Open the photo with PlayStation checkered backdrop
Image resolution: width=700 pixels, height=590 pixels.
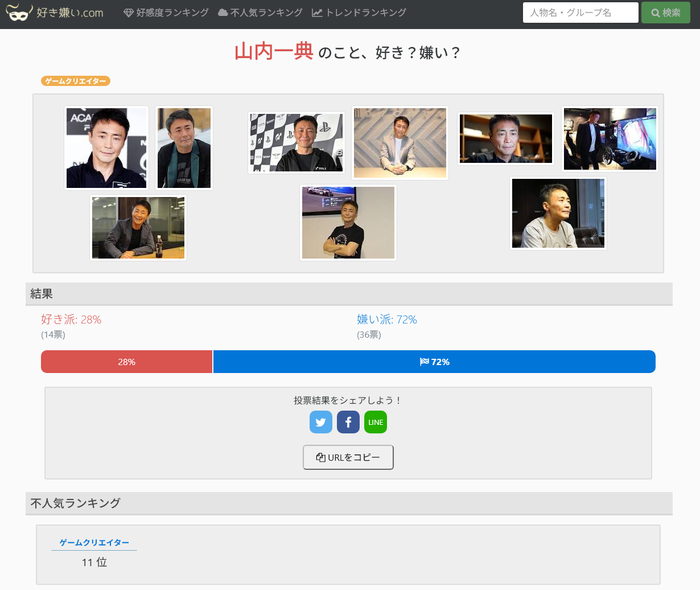(x=297, y=143)
